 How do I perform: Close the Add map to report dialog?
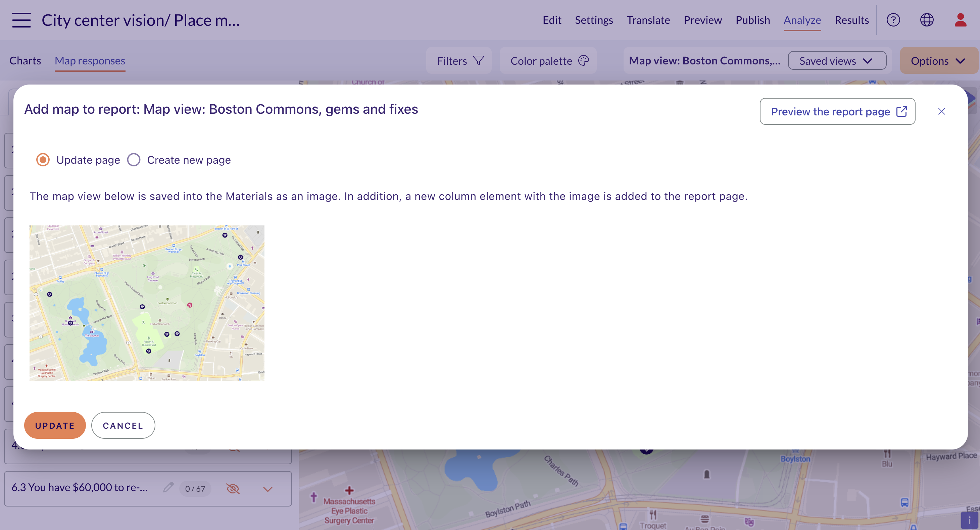[942, 111]
